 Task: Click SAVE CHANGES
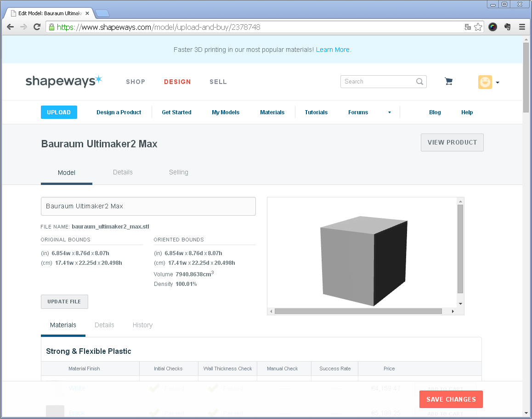coord(451,399)
